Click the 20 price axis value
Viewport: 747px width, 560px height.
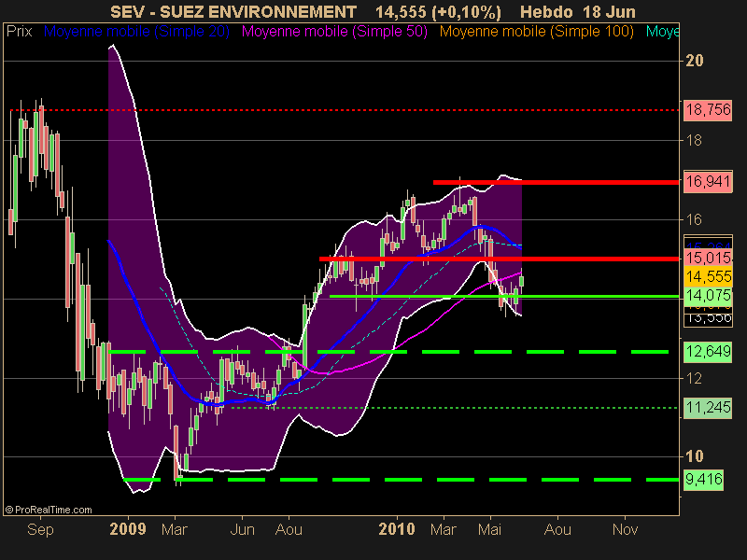click(x=694, y=61)
